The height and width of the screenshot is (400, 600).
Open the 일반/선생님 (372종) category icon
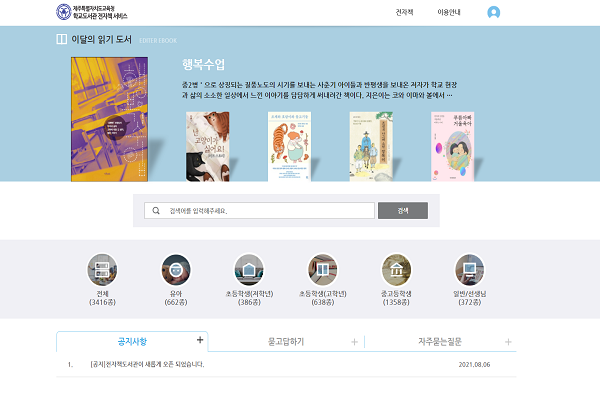[470, 270]
